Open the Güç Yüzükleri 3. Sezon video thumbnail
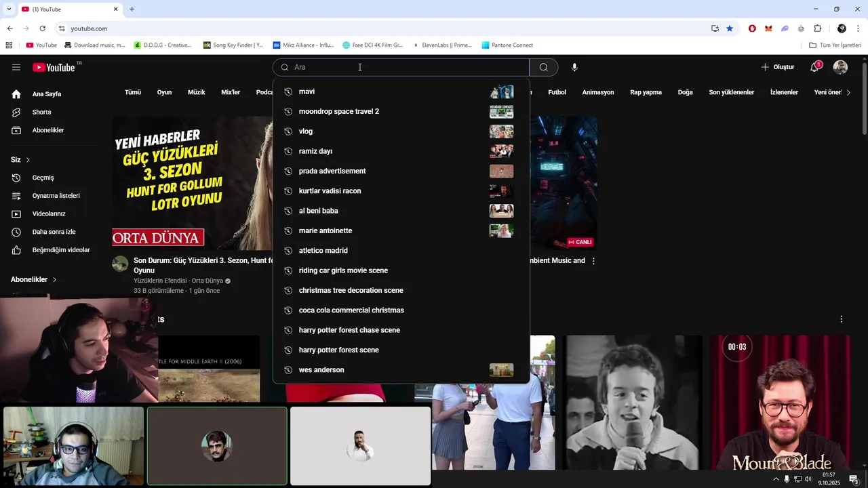The image size is (868, 488). pos(193,183)
